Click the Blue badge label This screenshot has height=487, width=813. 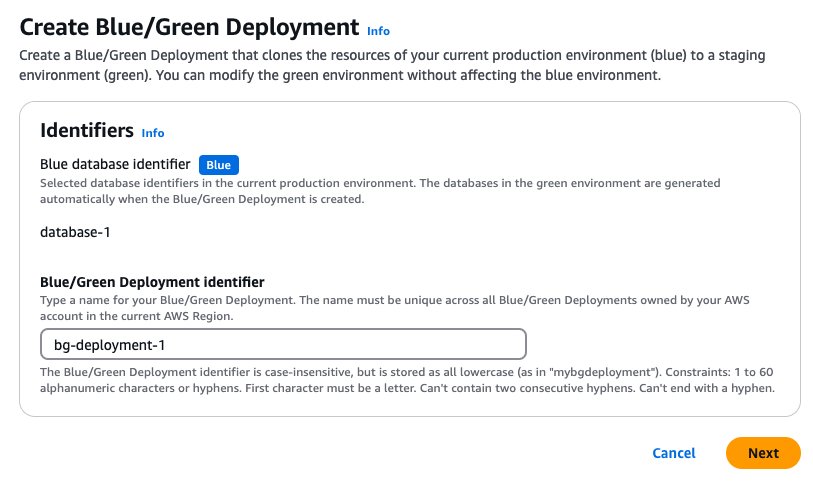219,165
